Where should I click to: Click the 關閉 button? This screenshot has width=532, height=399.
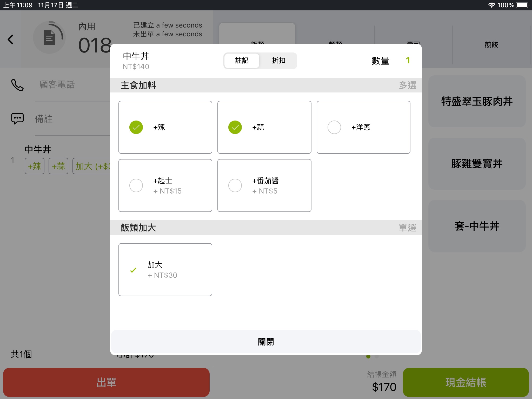click(x=266, y=342)
